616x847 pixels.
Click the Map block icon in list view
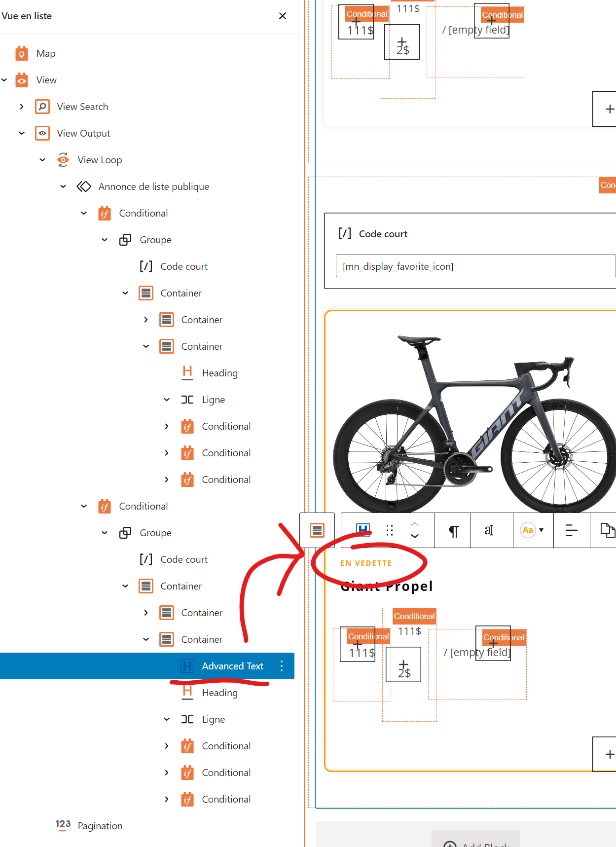22,53
